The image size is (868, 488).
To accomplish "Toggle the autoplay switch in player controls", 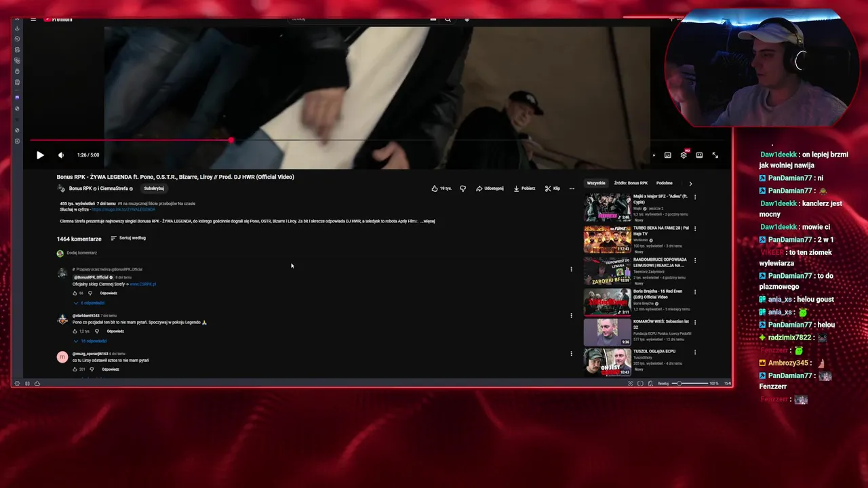I will click(x=653, y=155).
